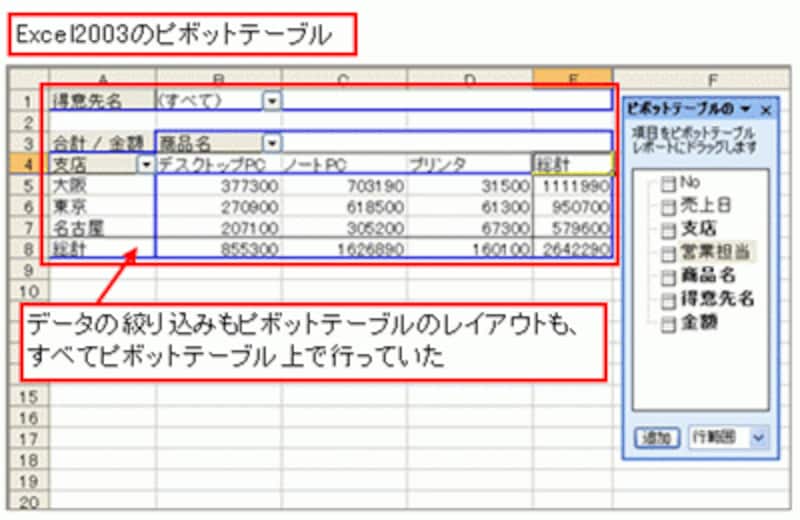Select the 営業担当 field icon in field list
The image size is (800, 520).
click(x=668, y=254)
